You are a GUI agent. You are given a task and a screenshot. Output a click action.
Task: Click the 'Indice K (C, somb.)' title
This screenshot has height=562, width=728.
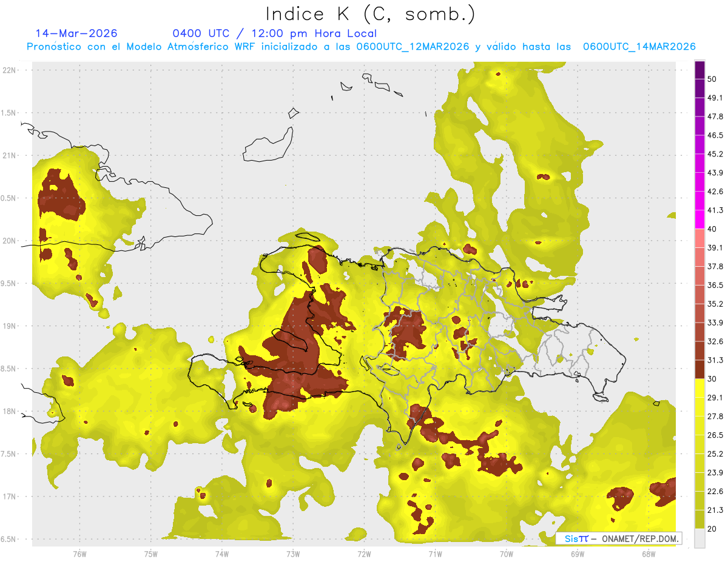tap(371, 14)
